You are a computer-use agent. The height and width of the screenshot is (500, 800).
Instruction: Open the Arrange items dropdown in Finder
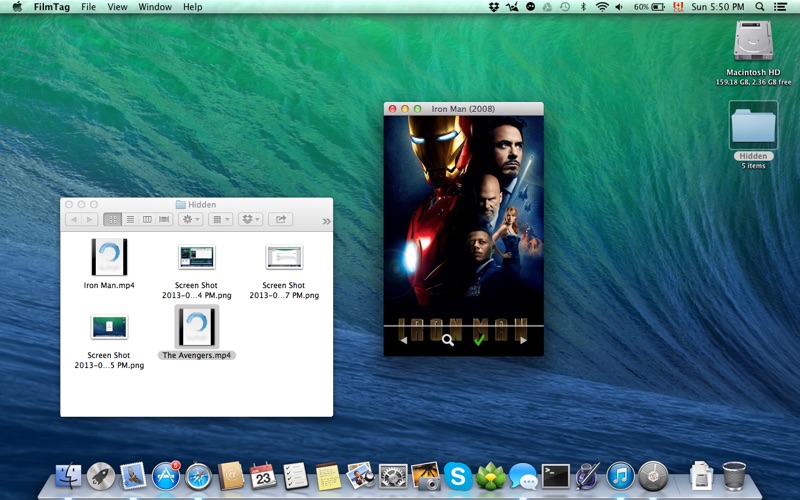(221, 219)
